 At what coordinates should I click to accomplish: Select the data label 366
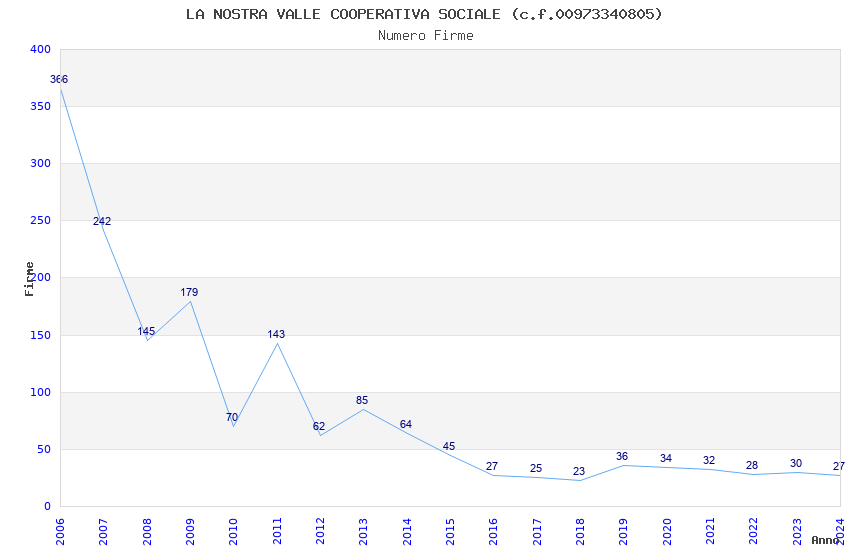tap(59, 80)
